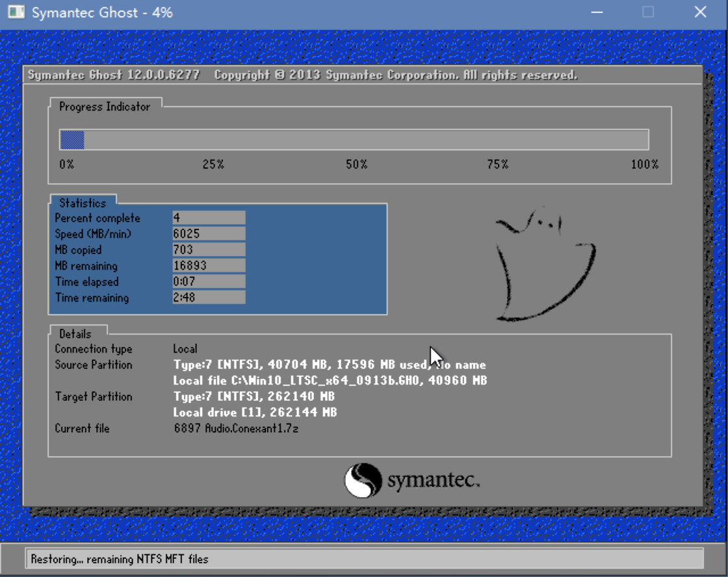Image resolution: width=728 pixels, height=577 pixels.
Task: Click the MB copied value 703
Action: coord(209,250)
